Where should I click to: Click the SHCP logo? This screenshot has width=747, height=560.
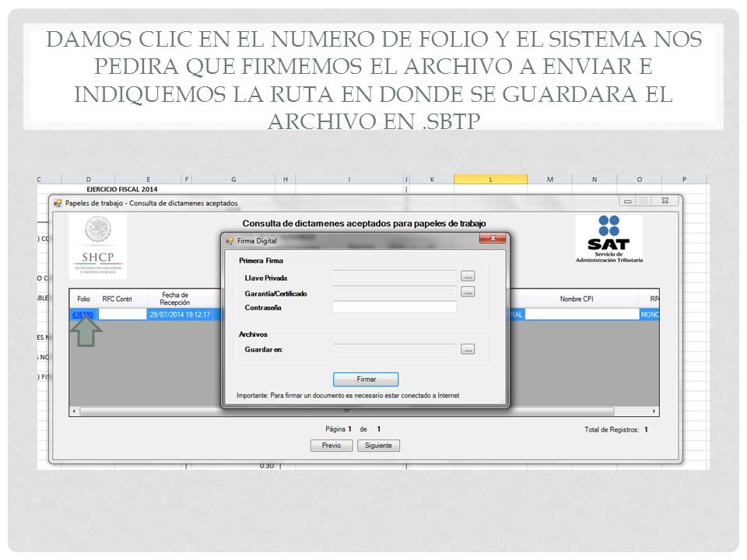pos(98,246)
